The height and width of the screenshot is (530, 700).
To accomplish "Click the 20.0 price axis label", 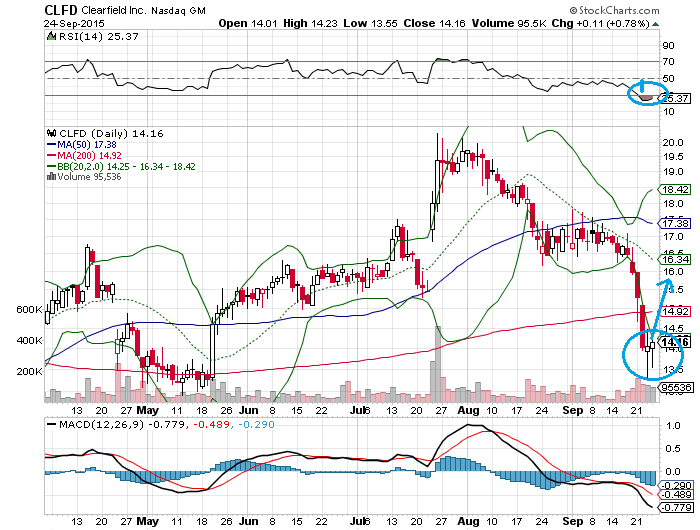I will click(x=673, y=142).
